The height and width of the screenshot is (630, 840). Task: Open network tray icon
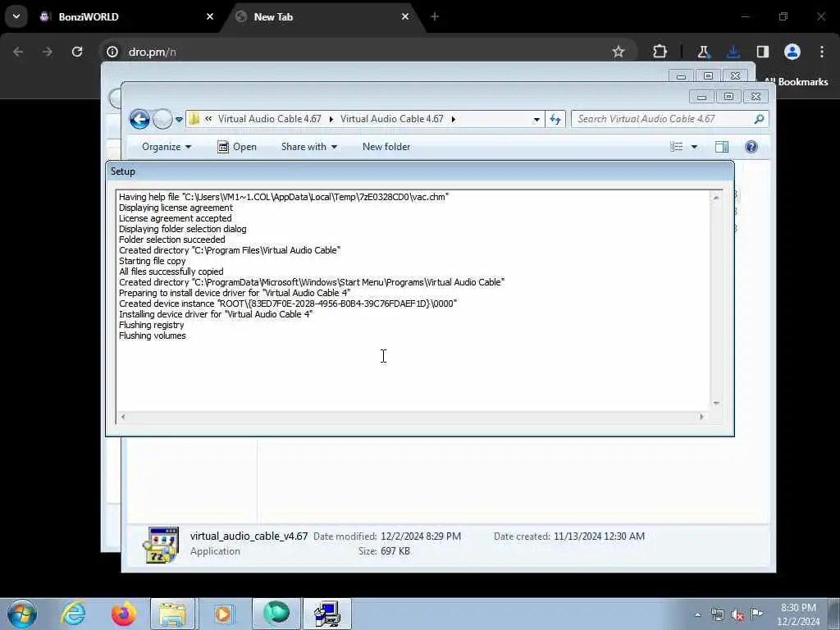coord(717,614)
